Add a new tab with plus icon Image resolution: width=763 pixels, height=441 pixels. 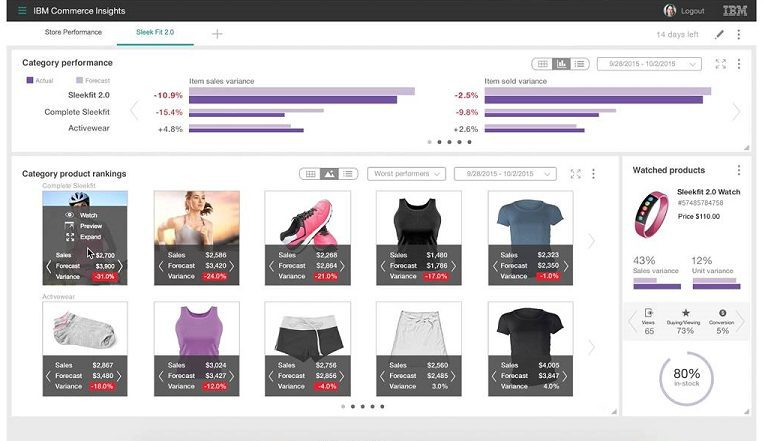click(217, 34)
